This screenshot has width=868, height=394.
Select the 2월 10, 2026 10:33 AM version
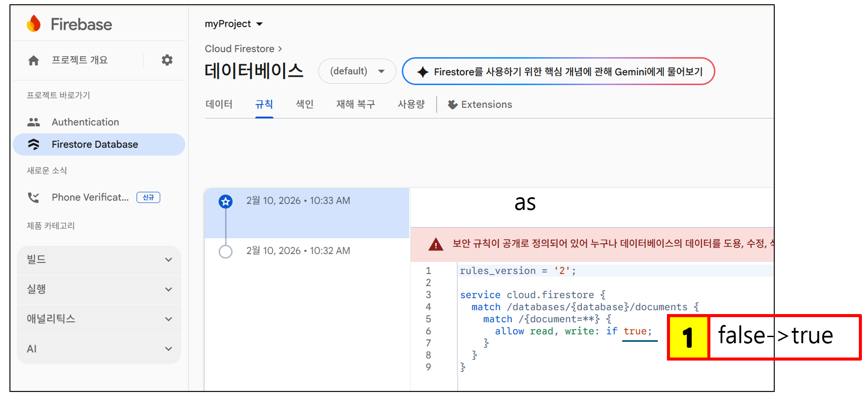click(307, 213)
